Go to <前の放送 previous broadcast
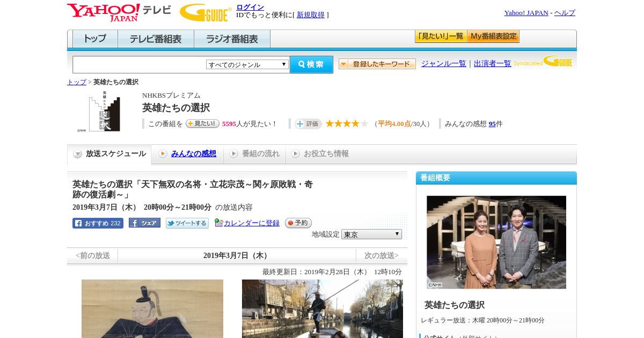The image size is (644, 338). pos(93,255)
